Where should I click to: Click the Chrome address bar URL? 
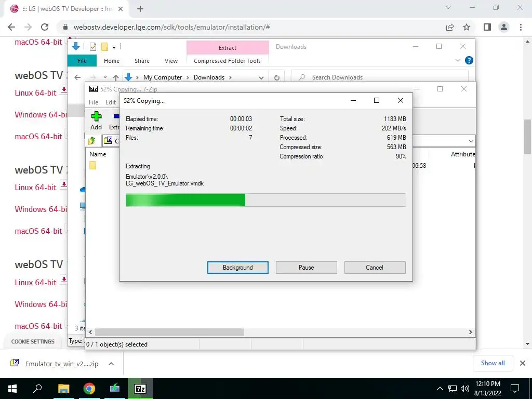click(x=171, y=27)
